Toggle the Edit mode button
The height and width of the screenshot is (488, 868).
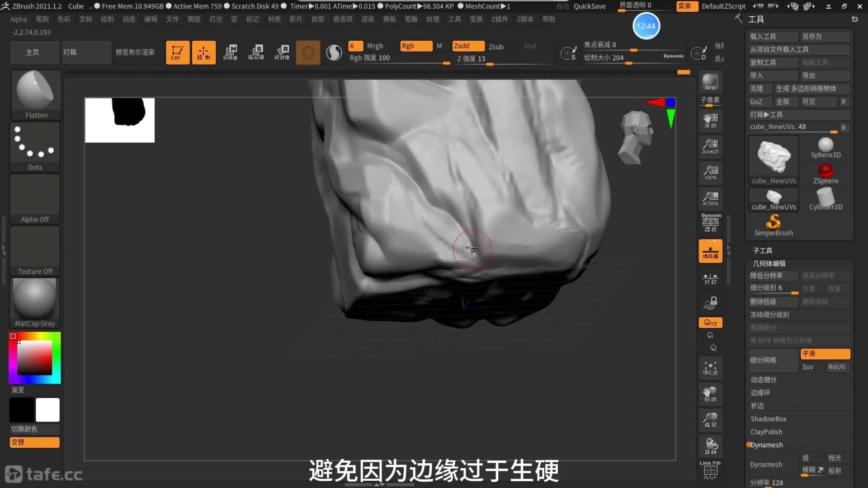pos(177,52)
